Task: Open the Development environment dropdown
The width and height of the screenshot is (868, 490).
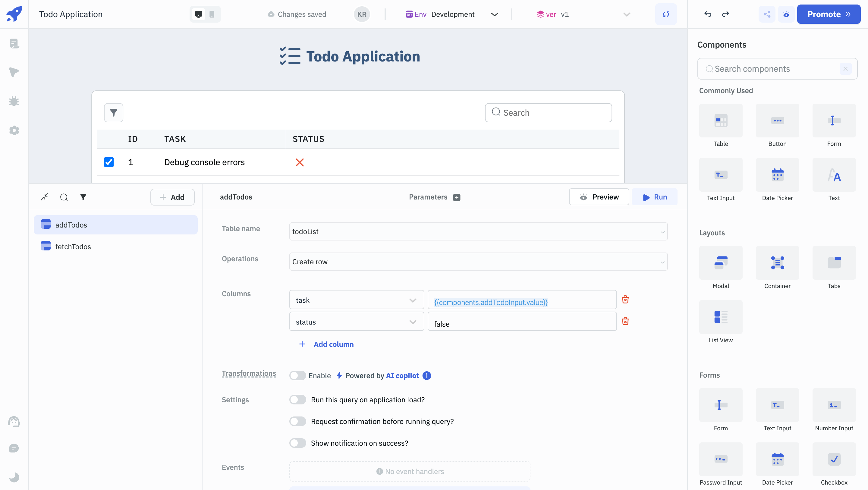Action: pyautogui.click(x=494, y=14)
